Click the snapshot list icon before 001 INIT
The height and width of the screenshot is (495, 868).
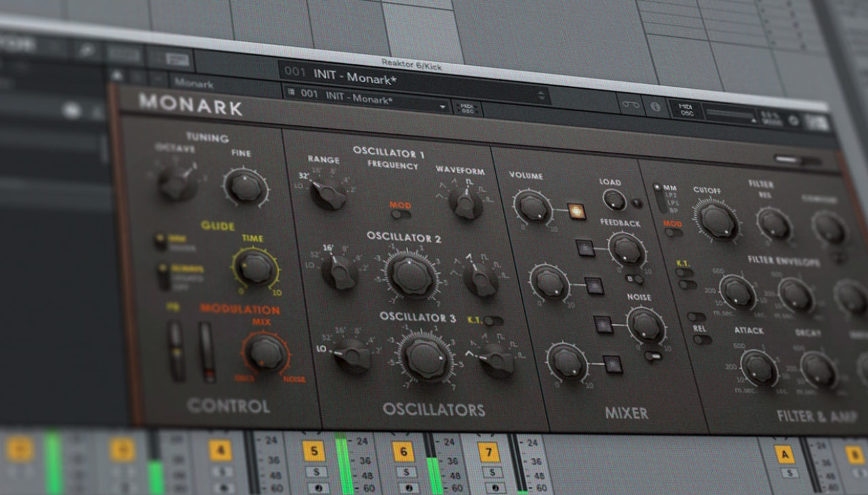click(x=290, y=92)
